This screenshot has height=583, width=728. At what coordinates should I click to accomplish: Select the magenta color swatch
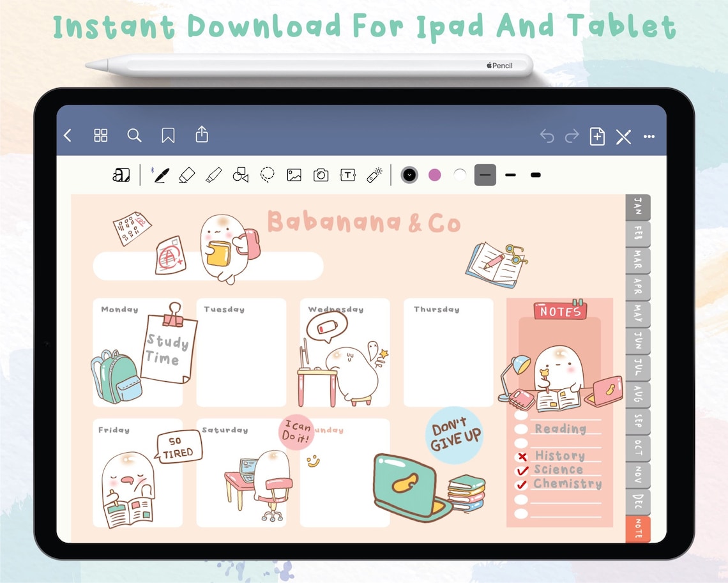click(435, 174)
